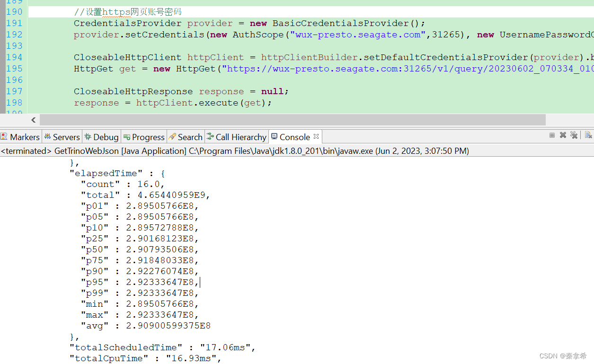This screenshot has height=364, width=594.
Task: Click the left arrow on the horizontal scrollbar
Action: pyautogui.click(x=33, y=120)
